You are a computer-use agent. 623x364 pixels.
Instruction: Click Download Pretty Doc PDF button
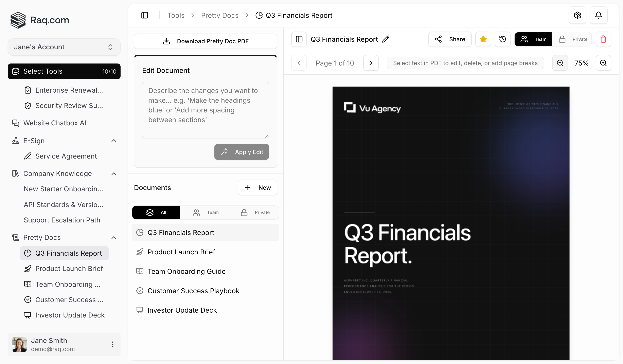coord(206,41)
